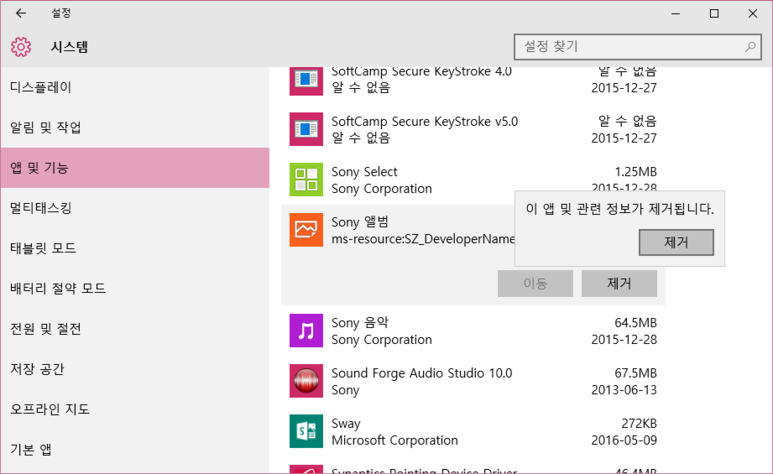Select the Sony 음악 app entry
Image resolution: width=773 pixels, height=474 pixels.
[473, 330]
